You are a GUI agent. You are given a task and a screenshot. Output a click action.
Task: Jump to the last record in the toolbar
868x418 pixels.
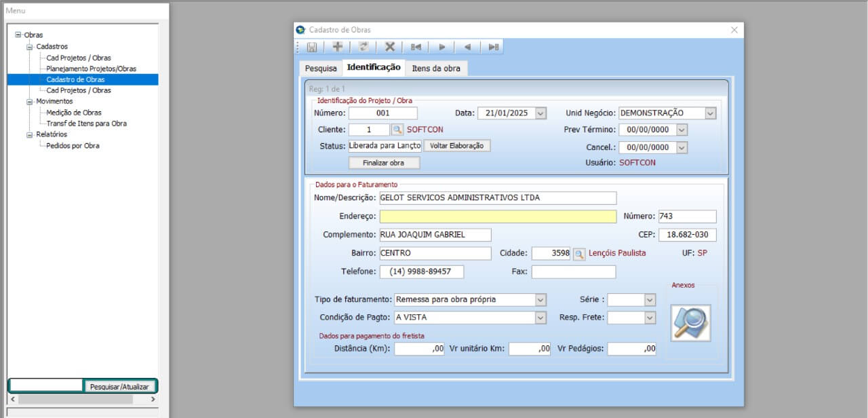pos(494,47)
